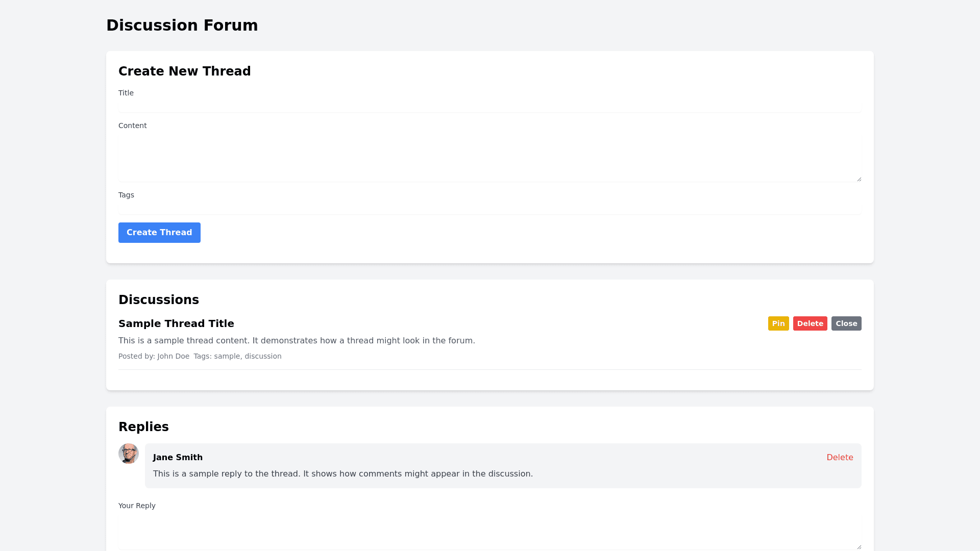Click the Title input field
This screenshot has height=551, width=980.
(489, 106)
